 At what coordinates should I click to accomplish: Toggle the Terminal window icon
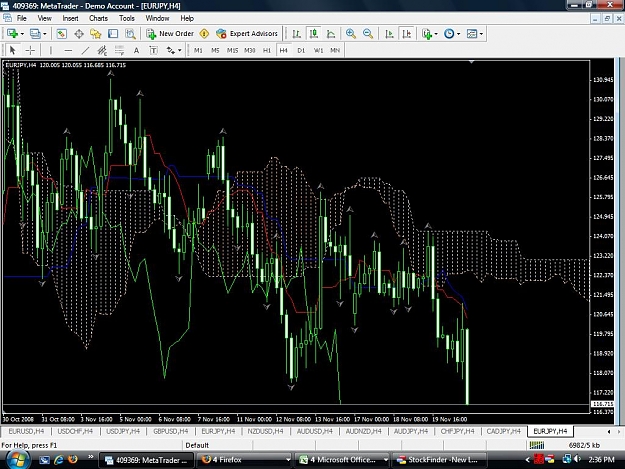(113, 34)
